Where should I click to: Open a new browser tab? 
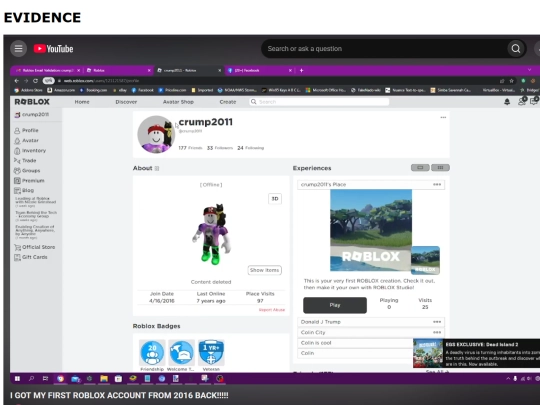[x=301, y=70]
